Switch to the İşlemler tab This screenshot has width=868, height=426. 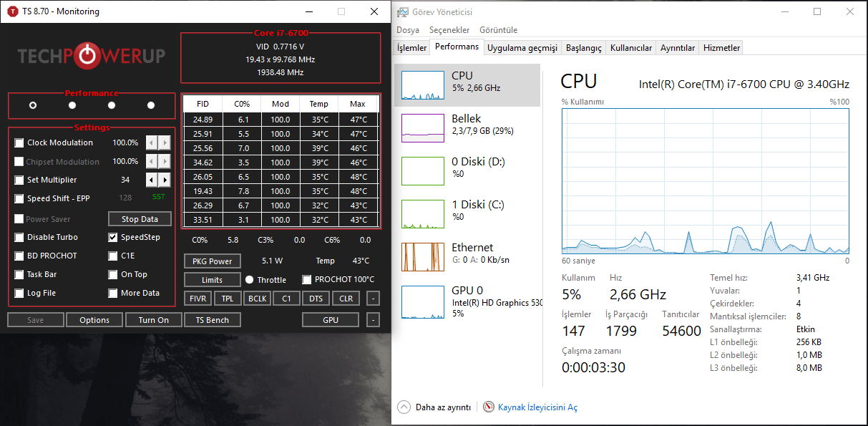(x=411, y=48)
